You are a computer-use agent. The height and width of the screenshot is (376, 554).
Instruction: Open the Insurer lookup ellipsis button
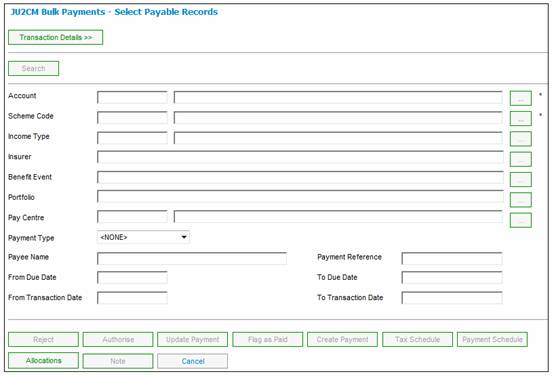(520, 159)
